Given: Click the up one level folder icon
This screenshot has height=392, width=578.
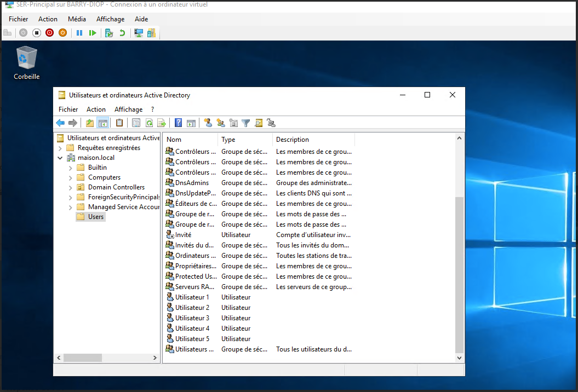Looking at the screenshot, I should 89,123.
